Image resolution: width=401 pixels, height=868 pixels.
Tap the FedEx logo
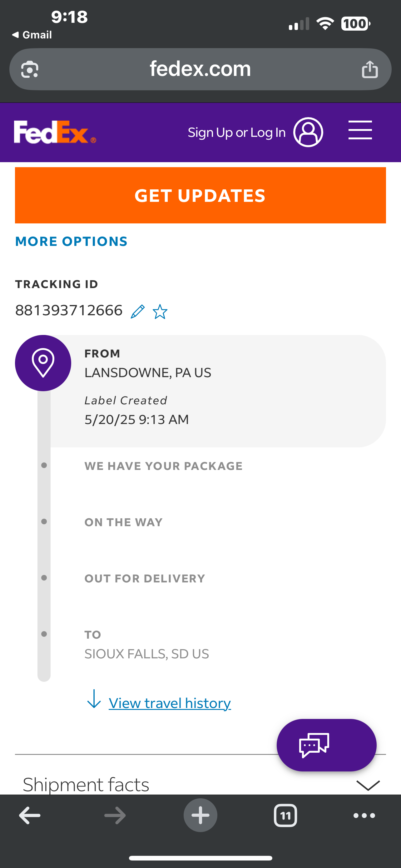55,132
